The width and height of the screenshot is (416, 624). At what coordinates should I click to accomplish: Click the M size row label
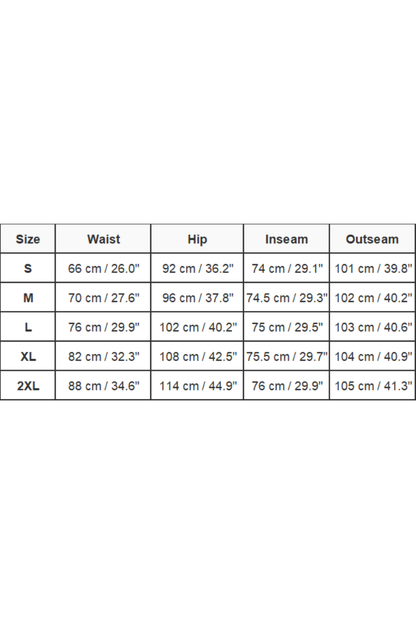[x=27, y=297]
